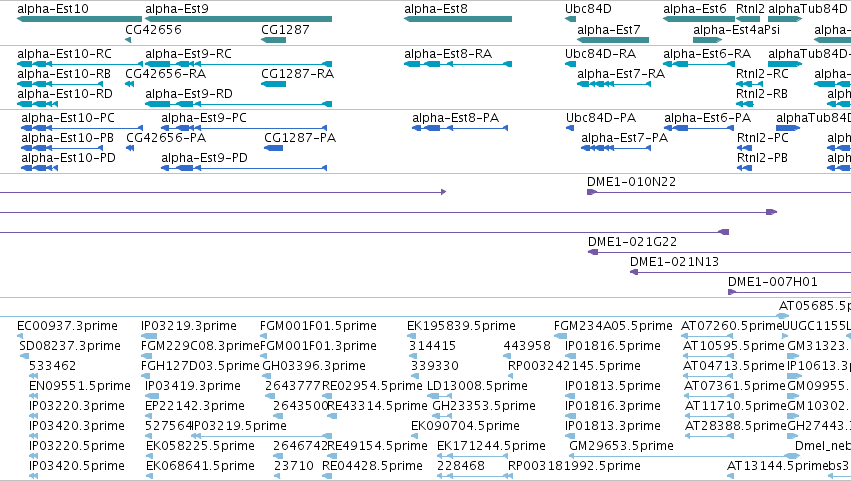This screenshot has height=481, width=851.
Task: Select the EK058225.5prime EST label
Action: click(x=200, y=446)
